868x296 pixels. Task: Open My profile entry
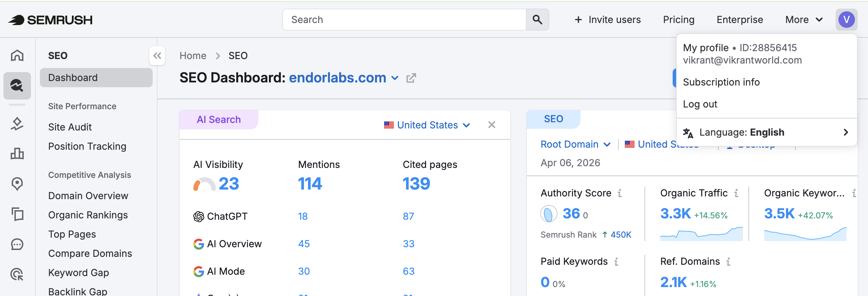click(706, 48)
